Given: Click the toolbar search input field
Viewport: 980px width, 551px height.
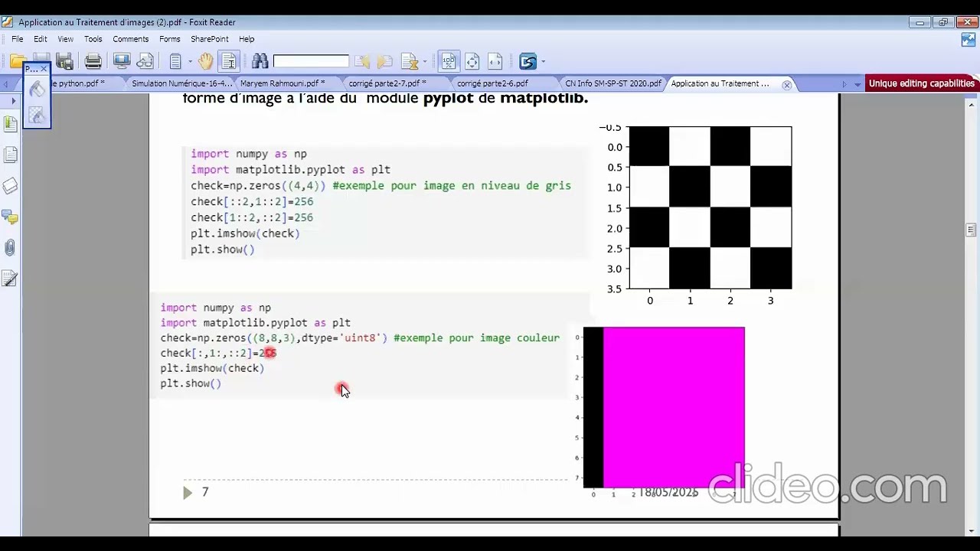Looking at the screenshot, I should 311,61.
